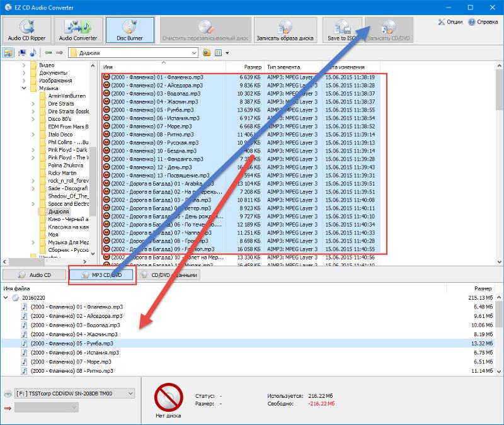Open the Справка help
This screenshot has height=425, width=504.
tap(483, 22)
